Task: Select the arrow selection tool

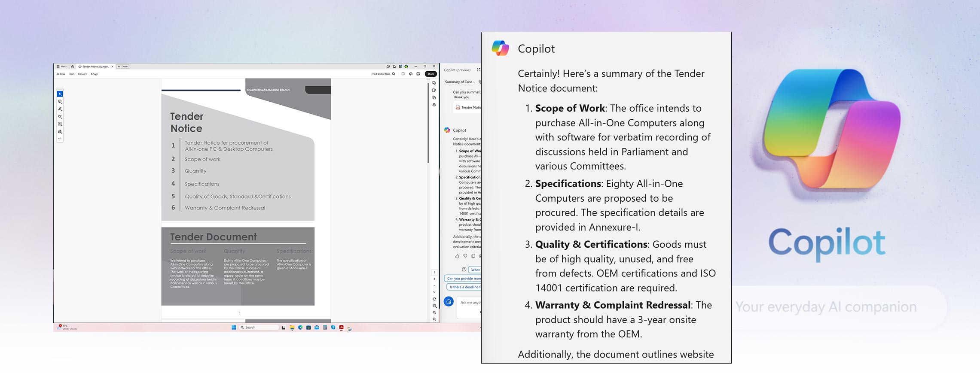Action: (x=60, y=94)
